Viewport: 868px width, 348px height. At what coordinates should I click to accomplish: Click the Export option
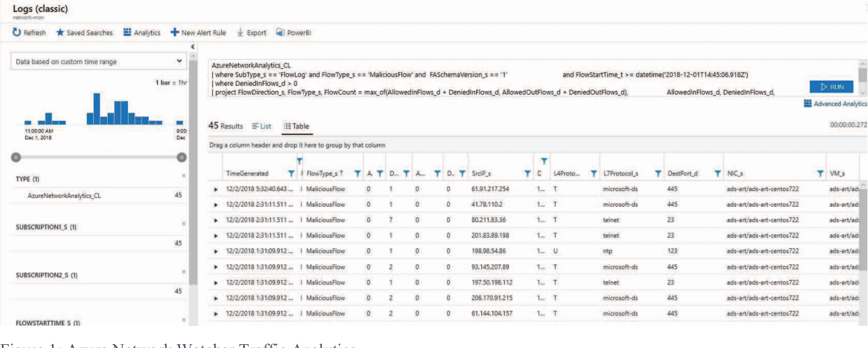pyautogui.click(x=252, y=33)
